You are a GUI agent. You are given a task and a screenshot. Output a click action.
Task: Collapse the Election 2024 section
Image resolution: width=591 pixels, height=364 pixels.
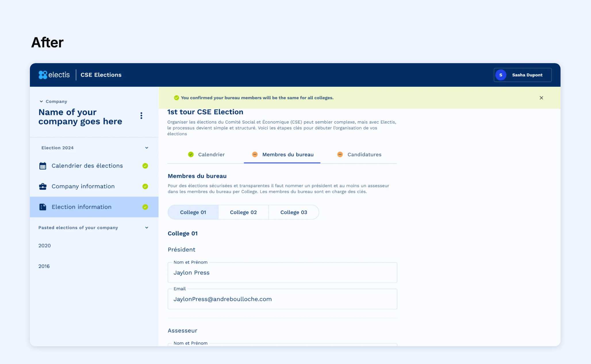tap(147, 148)
